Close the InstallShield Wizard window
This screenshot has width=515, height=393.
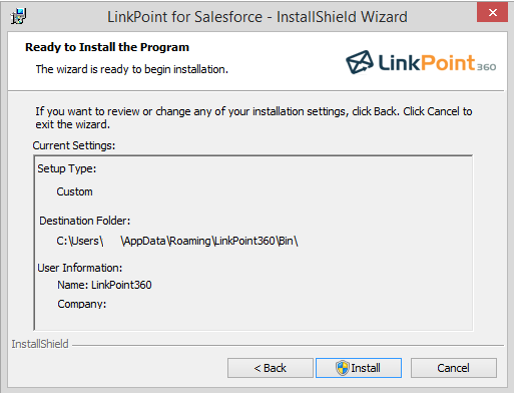(492, 13)
